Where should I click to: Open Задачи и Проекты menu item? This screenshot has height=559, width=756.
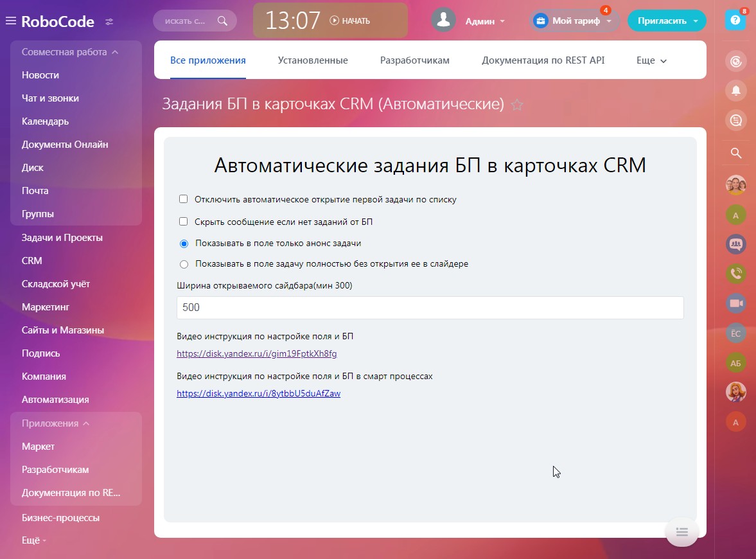click(x=62, y=238)
